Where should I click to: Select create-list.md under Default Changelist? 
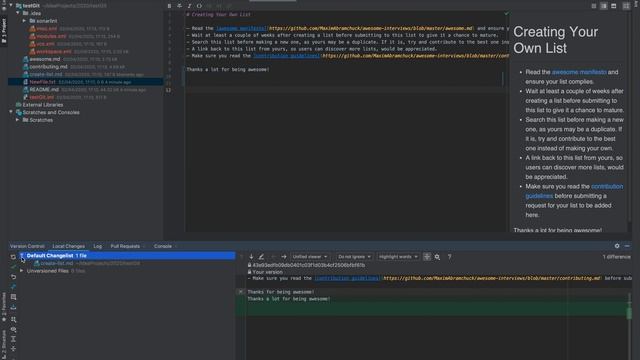tap(56, 263)
